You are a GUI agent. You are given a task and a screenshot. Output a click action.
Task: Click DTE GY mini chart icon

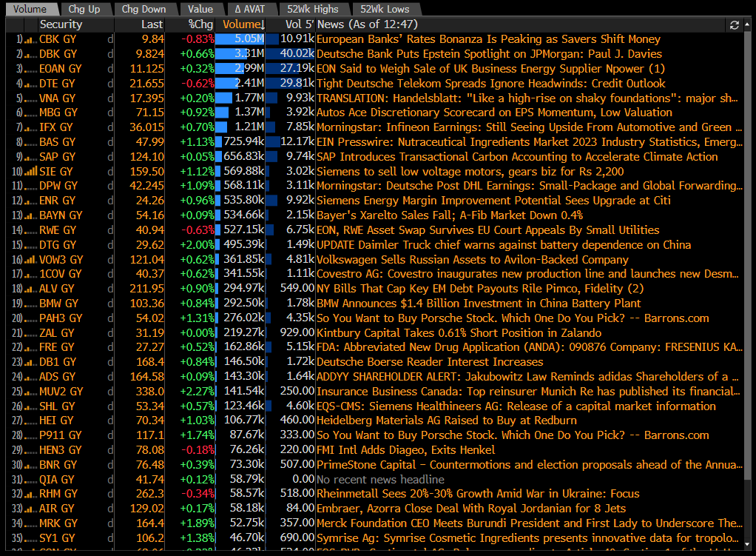31,84
